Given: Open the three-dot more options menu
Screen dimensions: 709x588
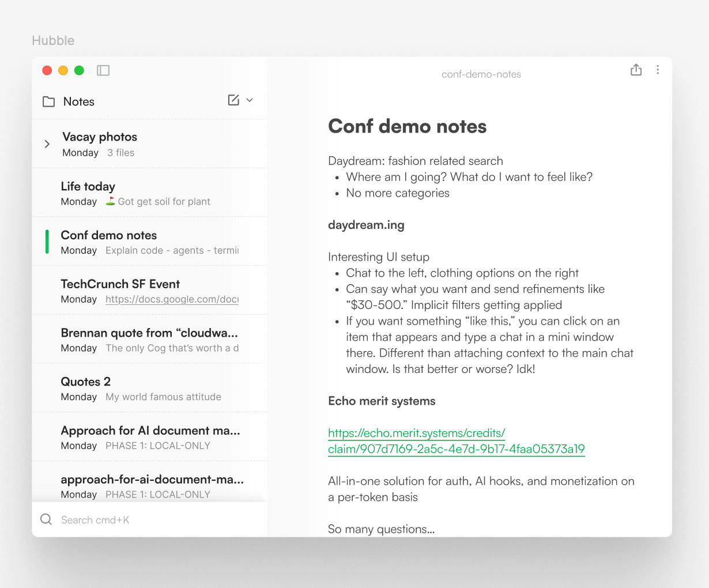Looking at the screenshot, I should point(658,70).
